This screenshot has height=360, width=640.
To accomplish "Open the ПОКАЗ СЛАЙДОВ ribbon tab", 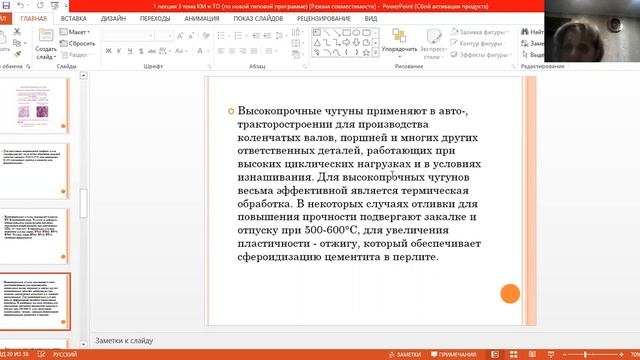I will click(x=258, y=18).
